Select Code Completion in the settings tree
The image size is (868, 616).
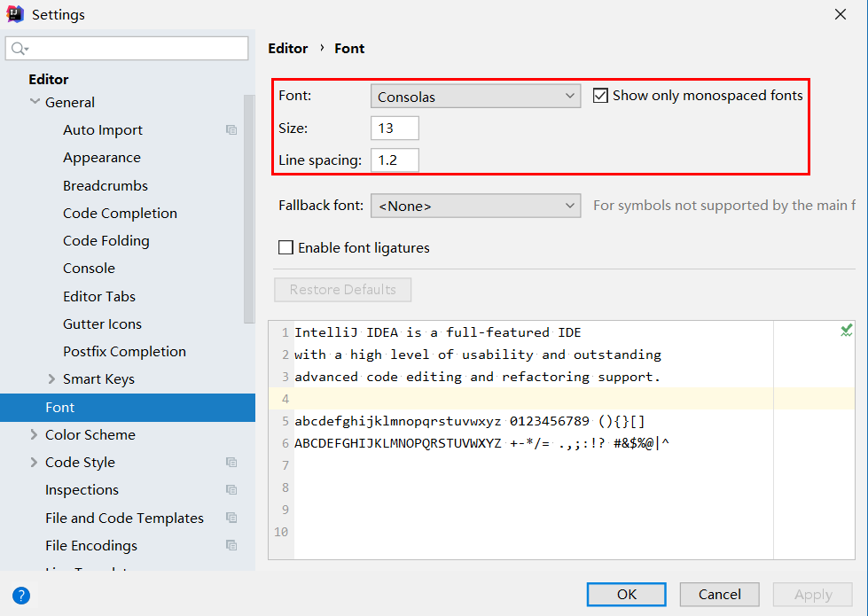[x=120, y=214]
